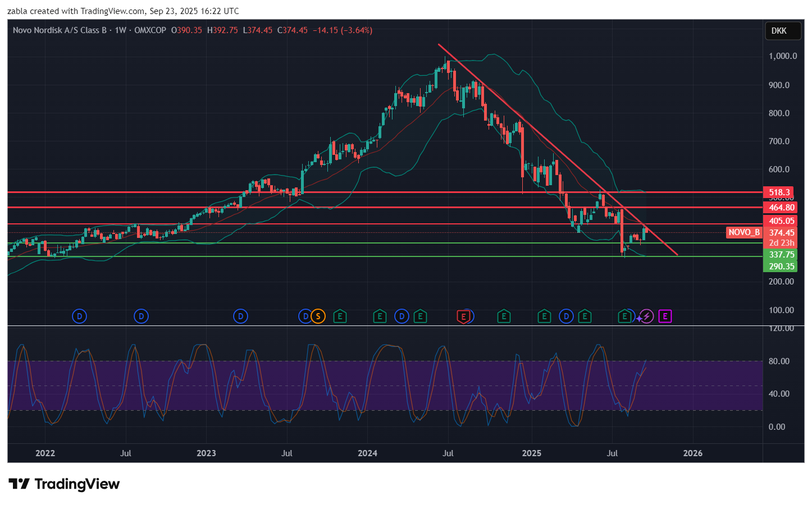Open the DKK currency selector

pos(783,31)
